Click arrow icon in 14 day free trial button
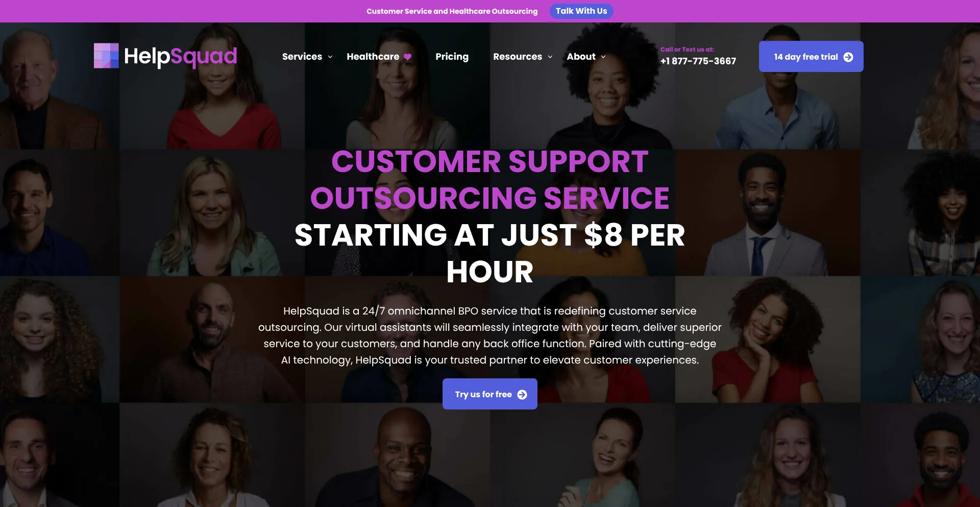Viewport: 980px width, 507px height. (848, 57)
